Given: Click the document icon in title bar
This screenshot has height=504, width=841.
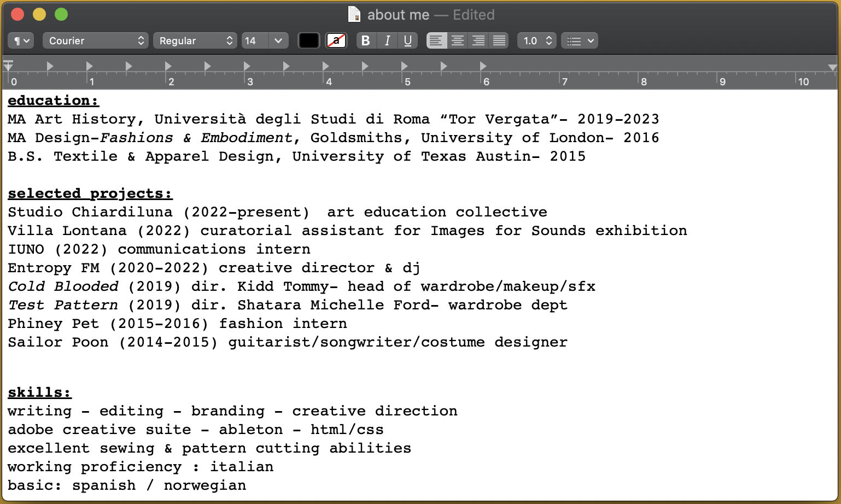Looking at the screenshot, I should 354,14.
